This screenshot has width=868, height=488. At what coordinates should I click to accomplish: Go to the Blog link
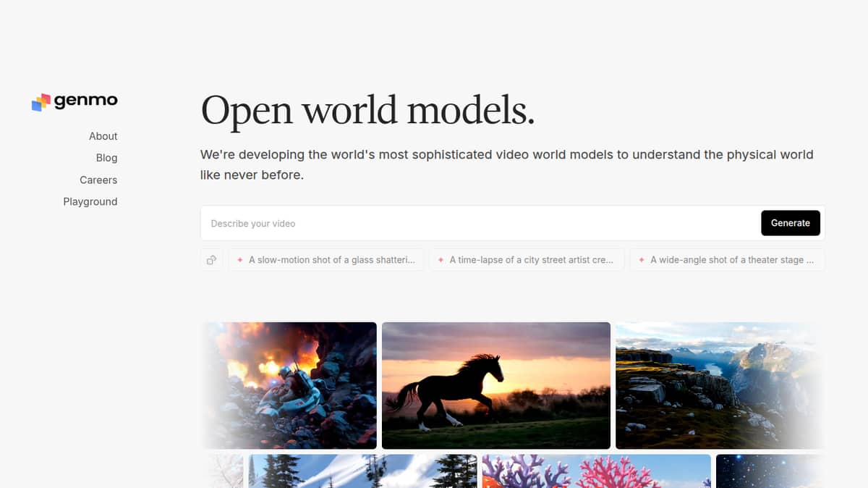(x=106, y=158)
